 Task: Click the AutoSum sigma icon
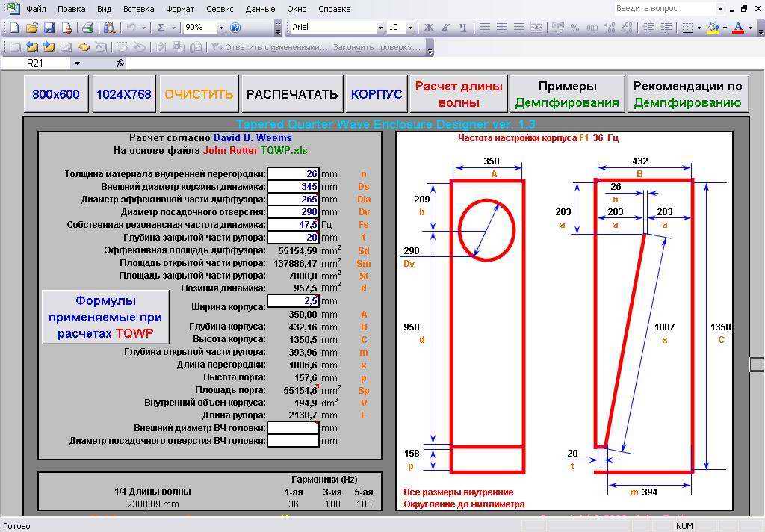click(x=161, y=28)
